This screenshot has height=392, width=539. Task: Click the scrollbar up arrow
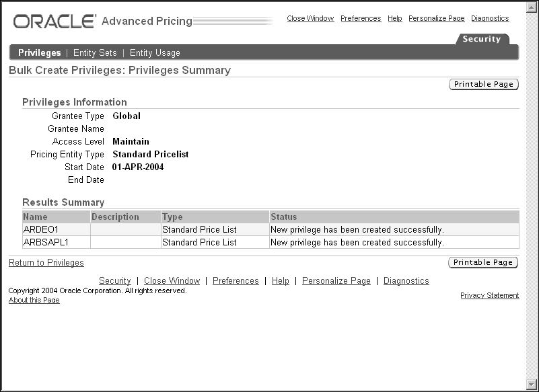[531, 8]
